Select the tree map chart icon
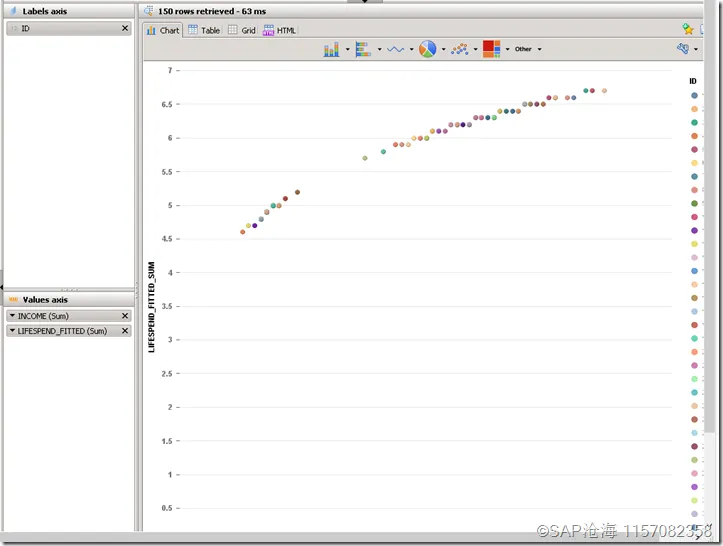This screenshot has width=723, height=546. coord(492,49)
